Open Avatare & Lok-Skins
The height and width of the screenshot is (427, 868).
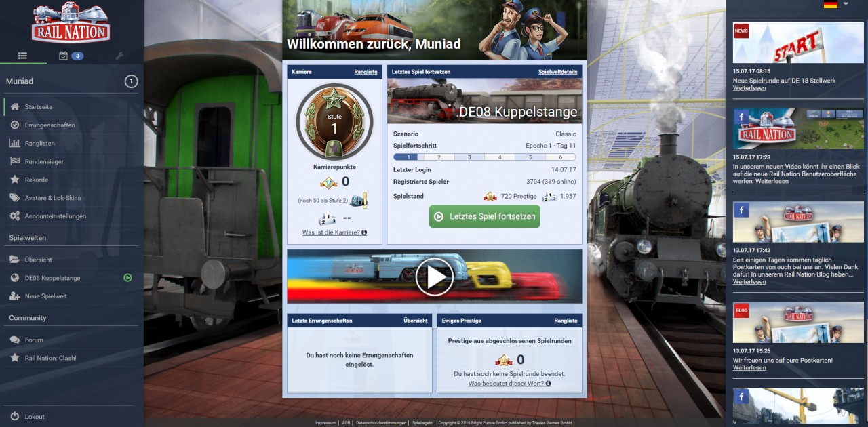(53, 198)
